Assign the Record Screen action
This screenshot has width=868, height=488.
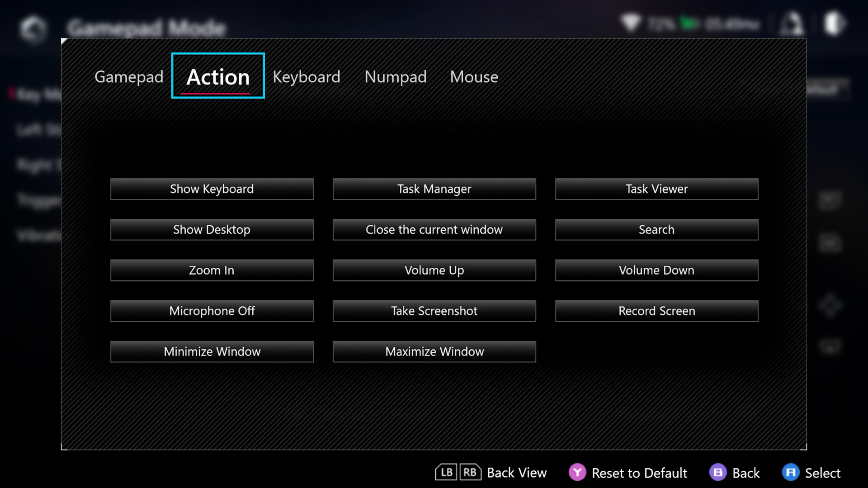[x=656, y=311]
